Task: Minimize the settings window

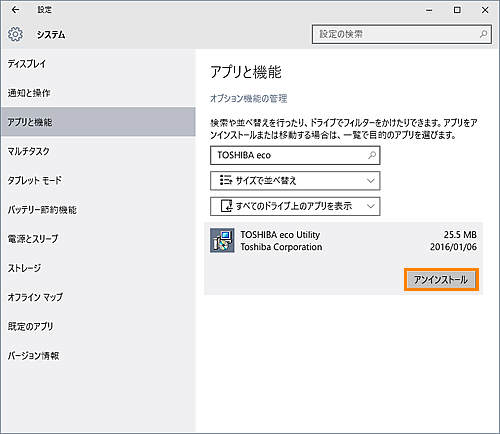Action: [x=429, y=10]
